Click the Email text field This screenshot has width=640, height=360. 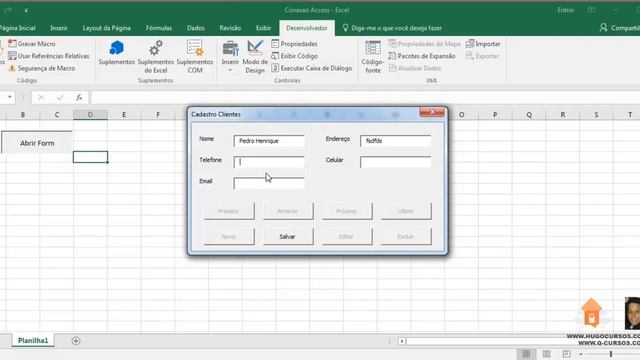pos(269,183)
